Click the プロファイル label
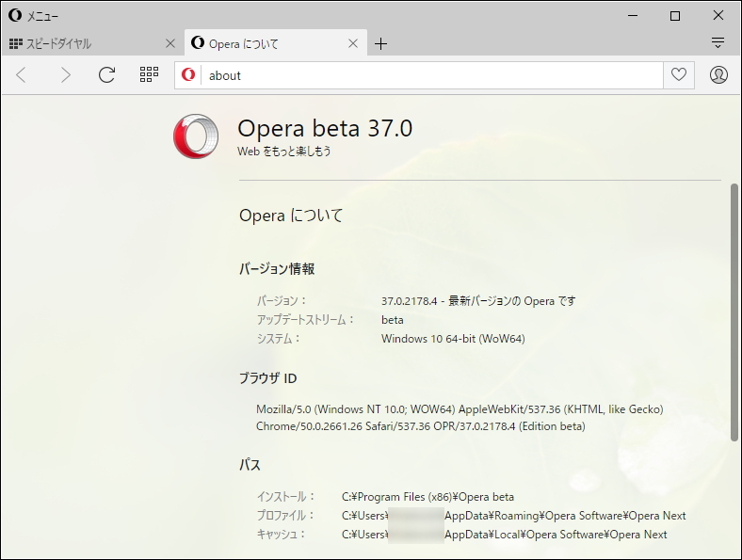This screenshot has width=742, height=560. [286, 516]
